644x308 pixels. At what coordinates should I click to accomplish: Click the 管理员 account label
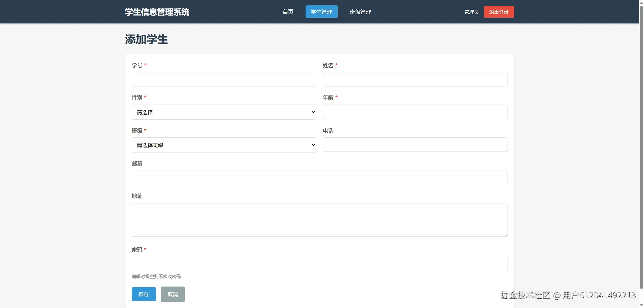471,12
